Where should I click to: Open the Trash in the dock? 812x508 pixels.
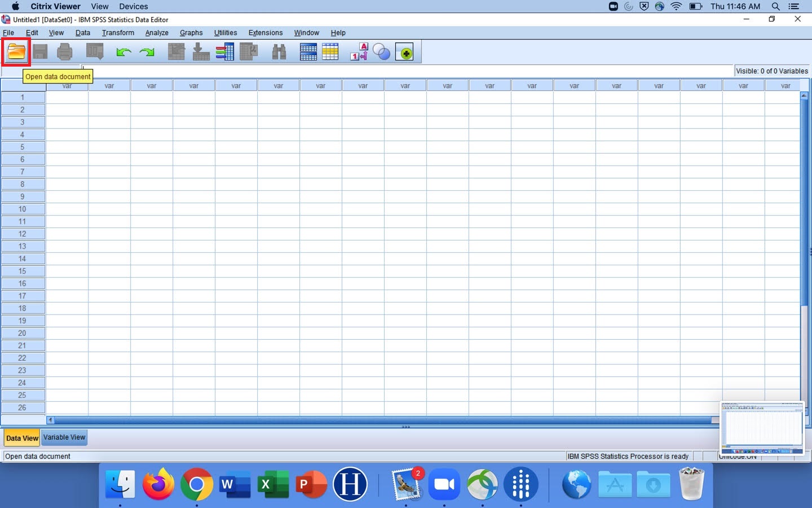692,484
